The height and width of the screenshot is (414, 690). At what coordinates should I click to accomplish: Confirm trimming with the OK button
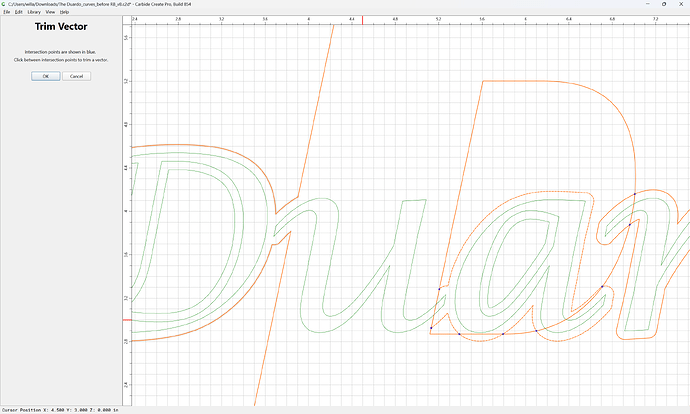coord(46,76)
